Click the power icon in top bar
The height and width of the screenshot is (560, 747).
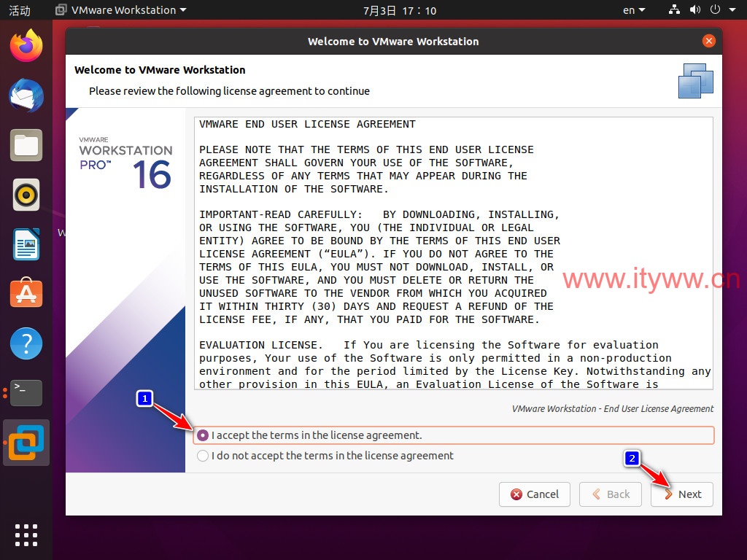(x=715, y=10)
